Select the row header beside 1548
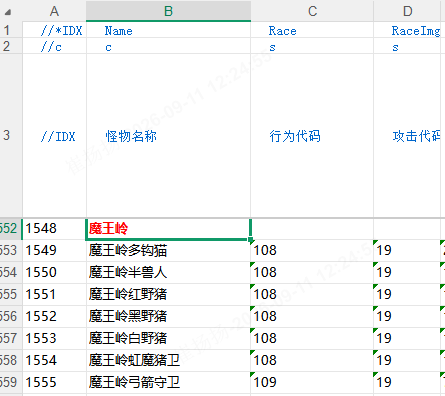This screenshot has height=396, width=445. point(10,229)
